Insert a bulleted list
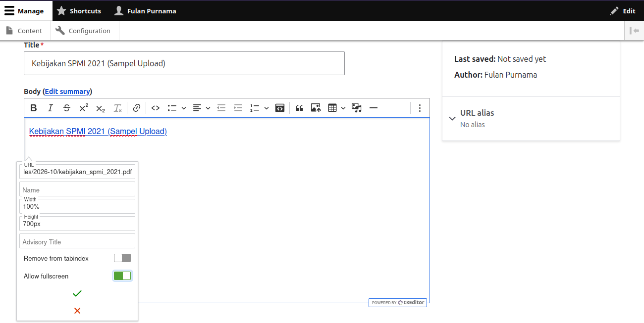This screenshot has width=644, height=323. tap(172, 108)
